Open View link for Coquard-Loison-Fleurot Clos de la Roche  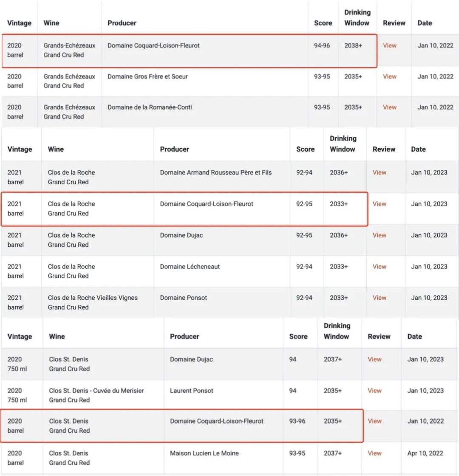pyautogui.click(x=379, y=204)
